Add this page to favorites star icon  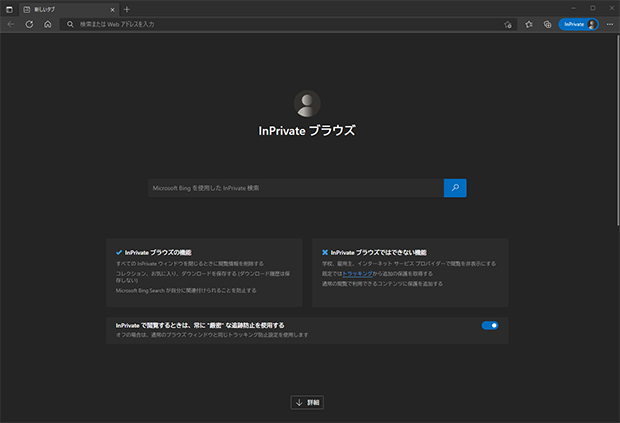pyautogui.click(x=508, y=25)
